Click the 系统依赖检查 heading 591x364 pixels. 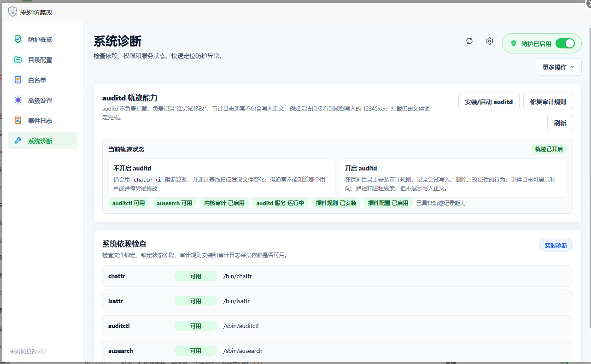click(x=124, y=243)
